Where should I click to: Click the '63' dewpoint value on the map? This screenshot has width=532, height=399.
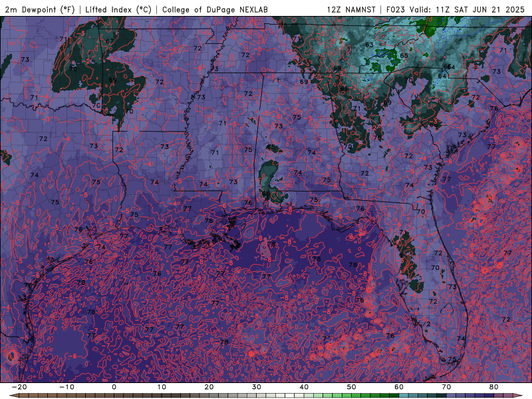[370, 45]
